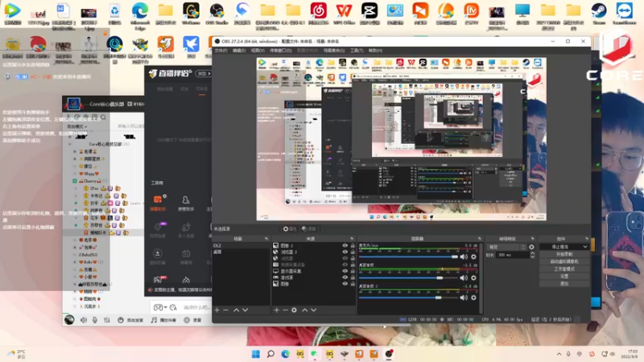Toggle lock on 图像 2 source
This screenshot has width=644, height=362.
[353, 245]
